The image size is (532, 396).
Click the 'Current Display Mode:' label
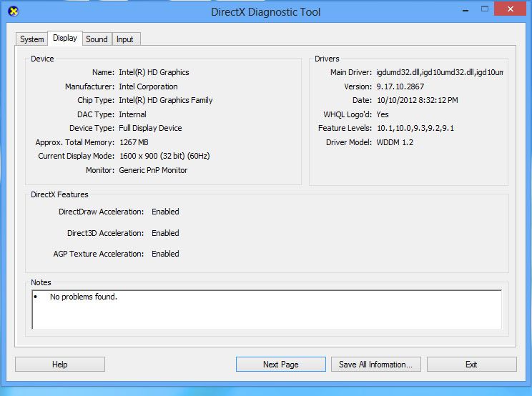click(77, 156)
